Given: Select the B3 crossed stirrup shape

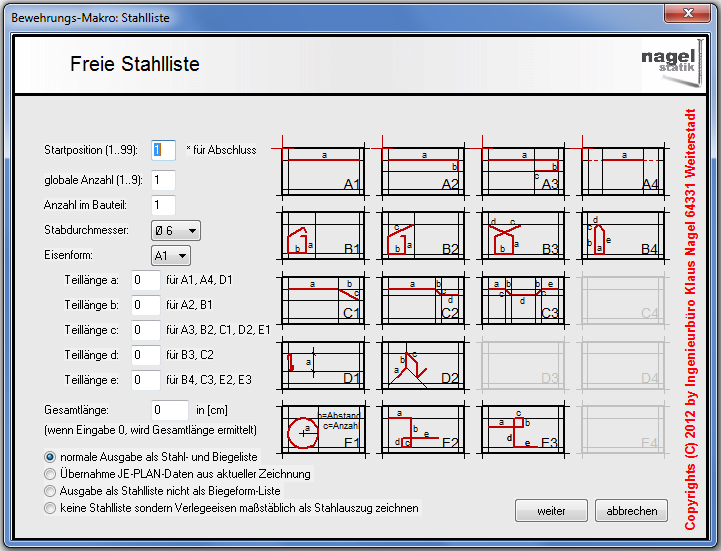Looking at the screenshot, I should coord(521,234).
